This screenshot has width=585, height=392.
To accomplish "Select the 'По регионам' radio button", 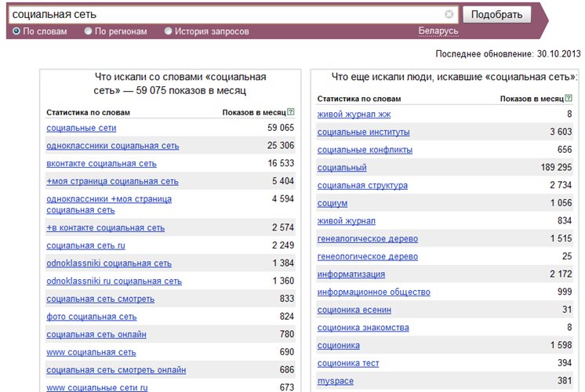I will (x=88, y=31).
